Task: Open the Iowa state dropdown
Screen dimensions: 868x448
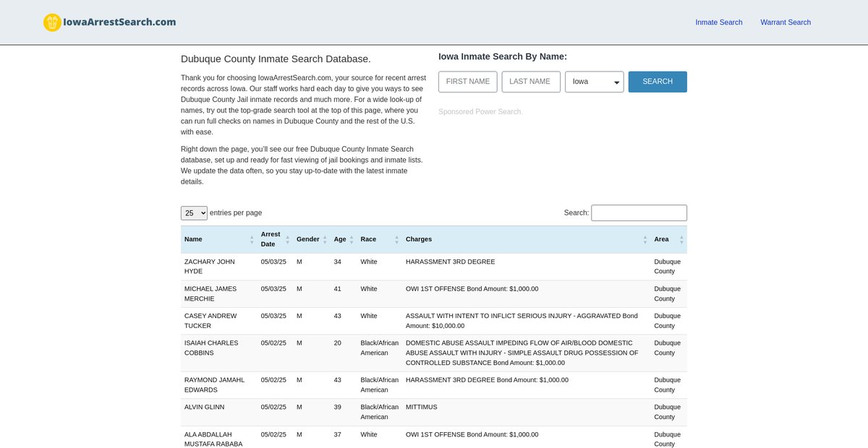Action: (594, 82)
